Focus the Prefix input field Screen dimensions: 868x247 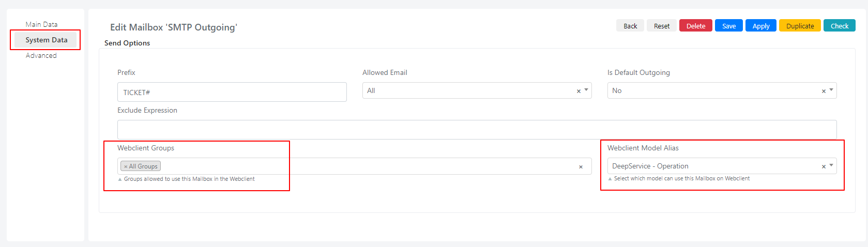click(232, 92)
